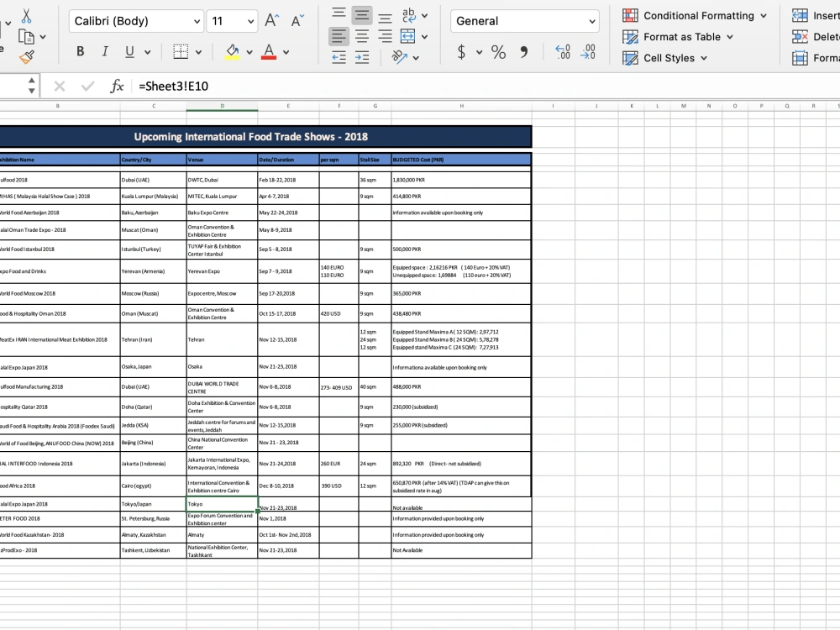
Task: Click the 'Venue' column header cell
Action: 223,160
